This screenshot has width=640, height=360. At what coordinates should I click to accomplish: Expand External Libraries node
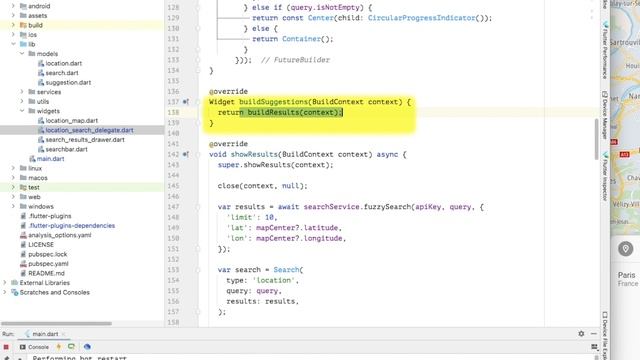(4, 282)
